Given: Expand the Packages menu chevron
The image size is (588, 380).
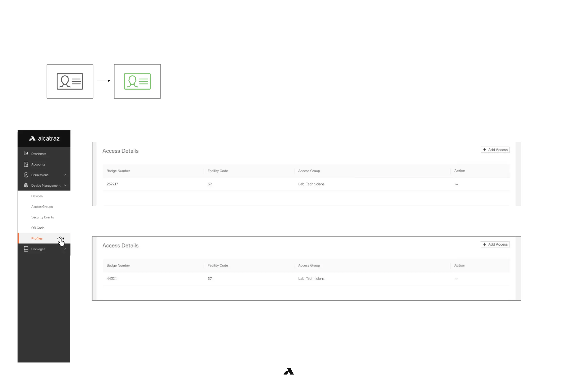Looking at the screenshot, I should pos(65,249).
